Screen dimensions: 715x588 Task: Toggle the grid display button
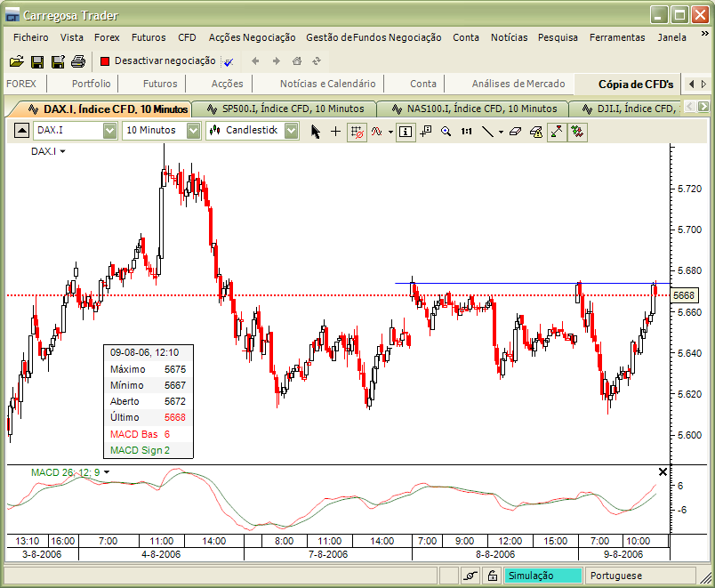[357, 131]
